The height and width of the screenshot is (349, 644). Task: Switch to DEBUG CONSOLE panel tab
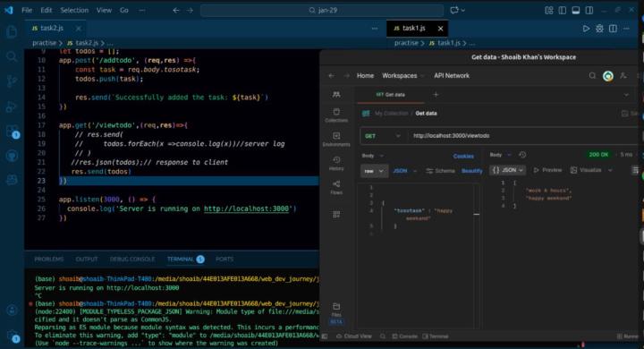[132, 260]
